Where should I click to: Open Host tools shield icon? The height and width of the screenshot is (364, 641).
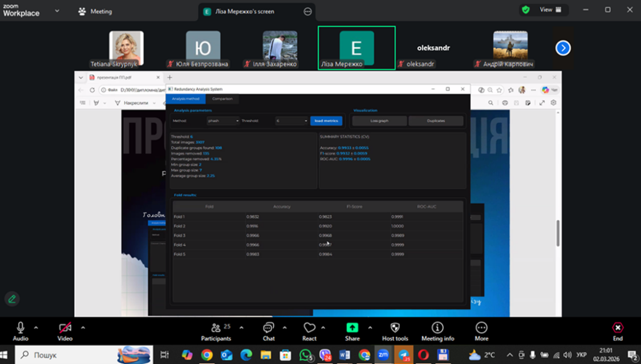[x=395, y=328]
